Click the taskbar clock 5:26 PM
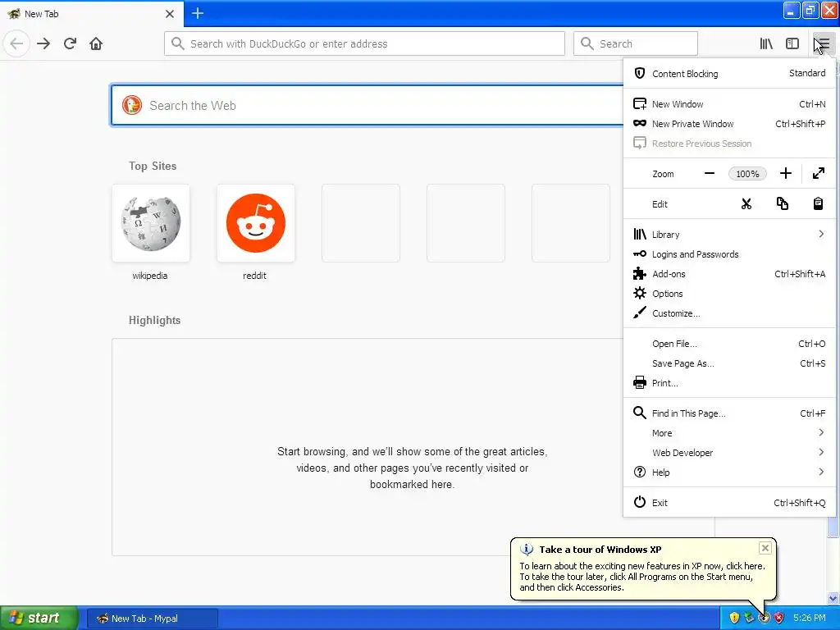 coord(810,618)
